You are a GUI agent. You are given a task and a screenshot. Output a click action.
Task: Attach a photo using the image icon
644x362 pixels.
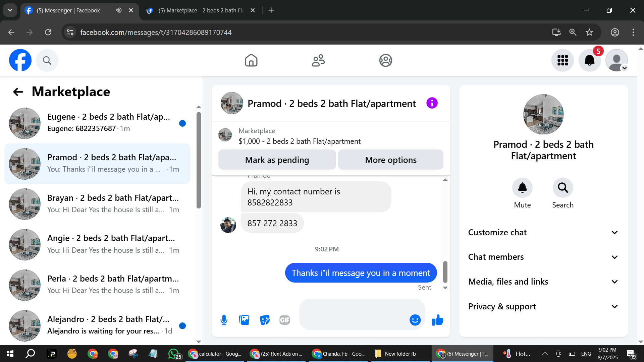[x=244, y=320]
